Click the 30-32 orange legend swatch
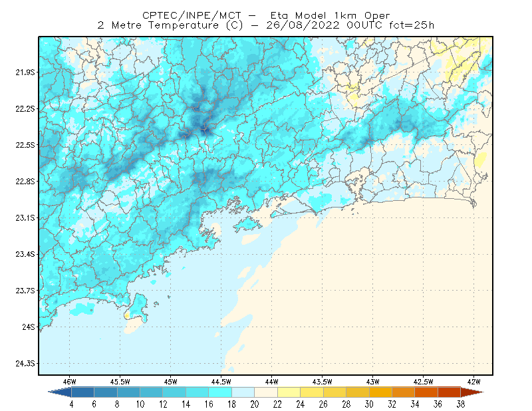Screen dimensions: 532x411 (x=380, y=392)
